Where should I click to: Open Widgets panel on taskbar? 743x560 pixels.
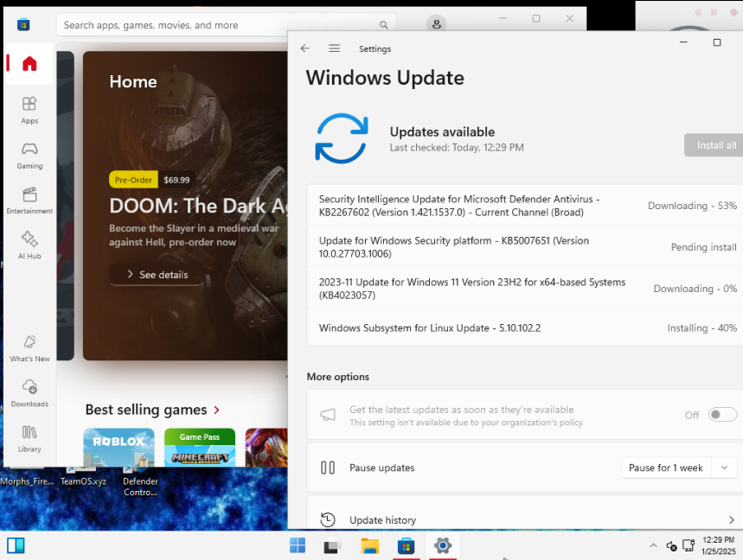tap(16, 545)
